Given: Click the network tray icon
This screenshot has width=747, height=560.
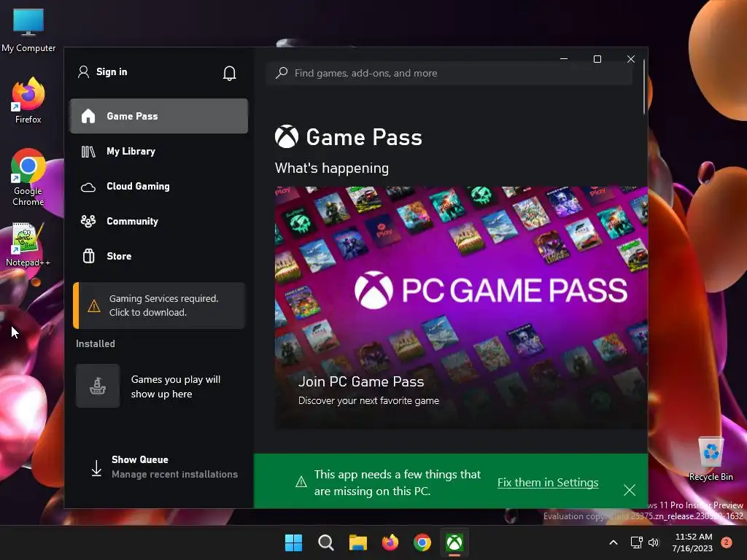Looking at the screenshot, I should coord(636,542).
